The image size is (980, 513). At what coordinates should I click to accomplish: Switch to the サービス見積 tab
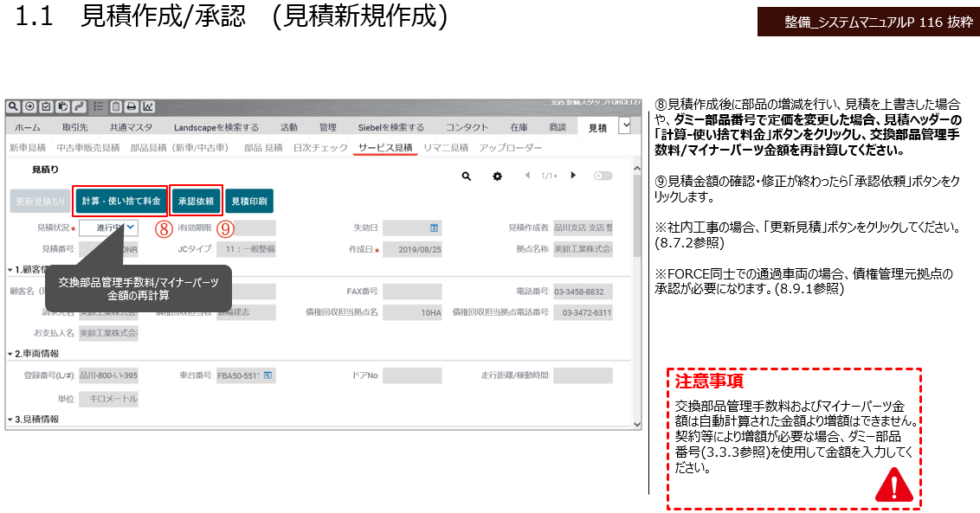385,148
